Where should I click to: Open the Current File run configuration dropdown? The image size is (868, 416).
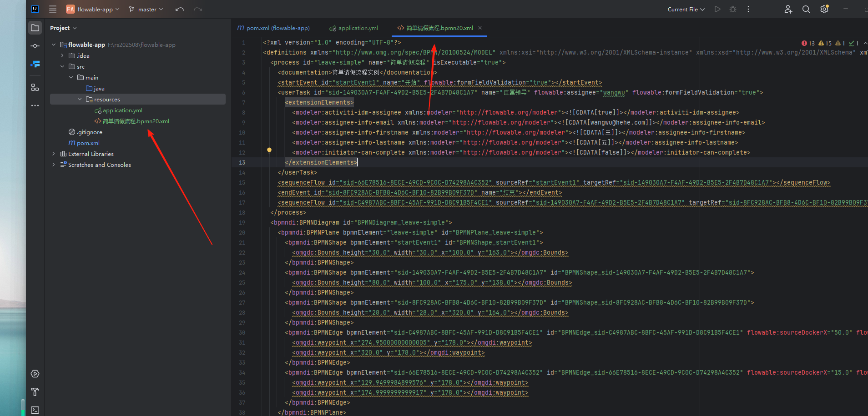[686, 9]
